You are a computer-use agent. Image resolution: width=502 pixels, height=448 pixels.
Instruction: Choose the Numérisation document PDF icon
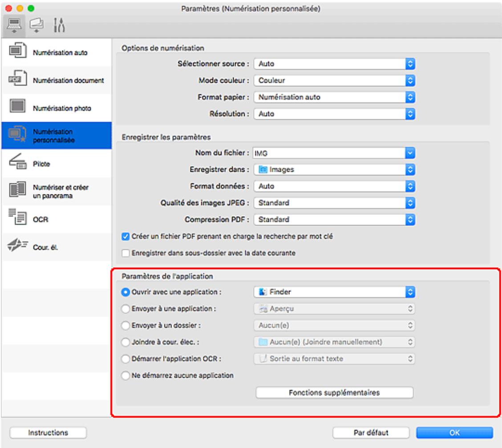pos(17,81)
